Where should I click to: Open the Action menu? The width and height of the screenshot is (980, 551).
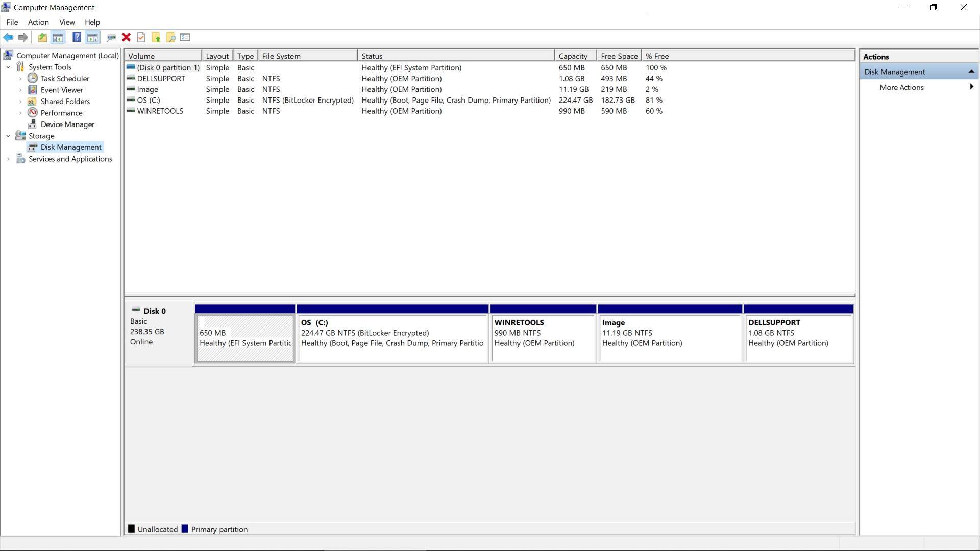38,22
